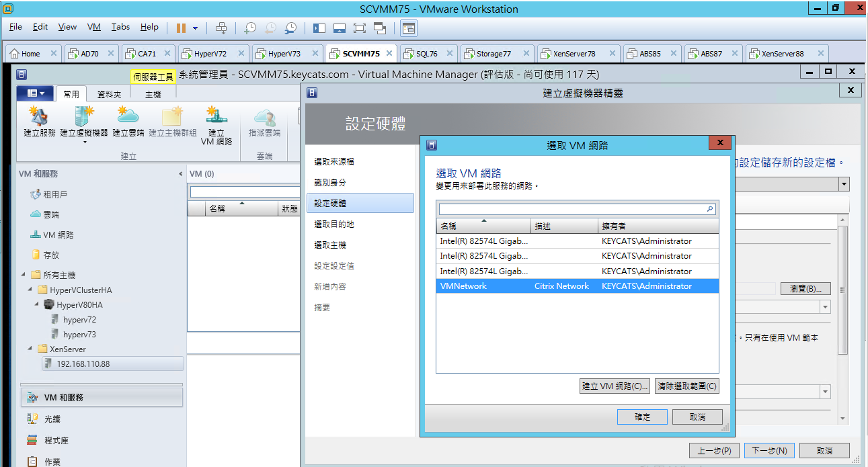Open the 作業 workspace
868x467 pixels.
tap(102, 462)
